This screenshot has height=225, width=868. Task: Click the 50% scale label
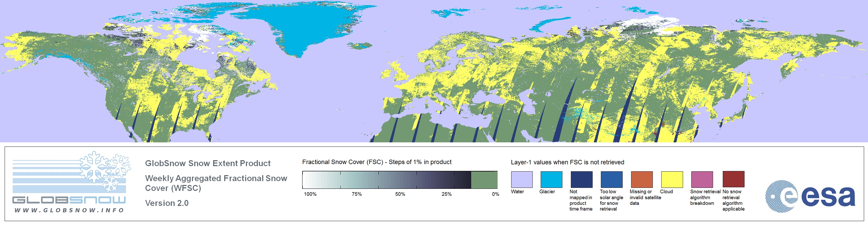[400, 194]
